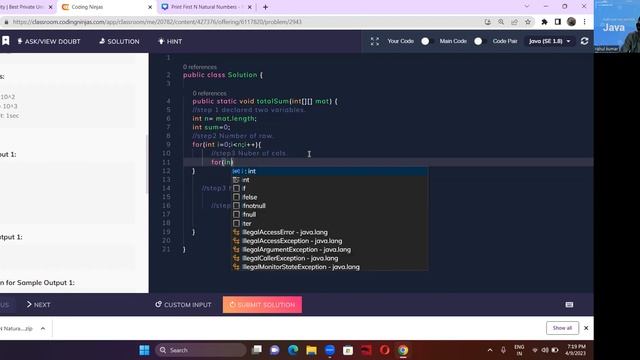Select the 'i : int' autocomplete suggestion
This screenshot has width=640, height=360.
[329, 171]
